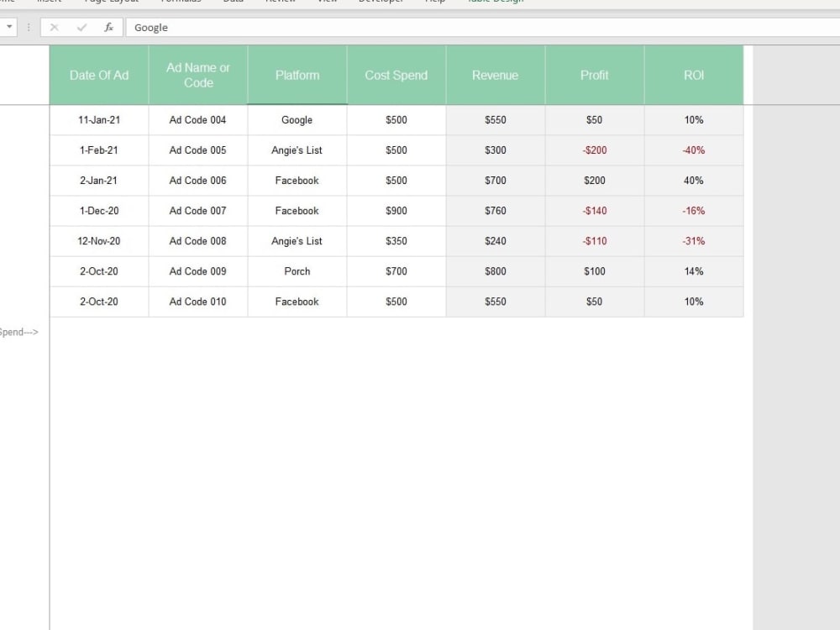
Task: Select the Profit column header
Action: (595, 75)
